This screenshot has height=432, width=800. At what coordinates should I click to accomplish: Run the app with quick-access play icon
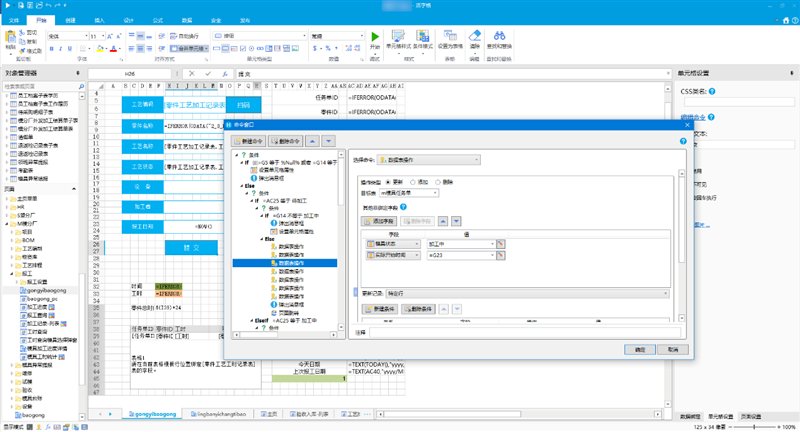click(7, 5)
